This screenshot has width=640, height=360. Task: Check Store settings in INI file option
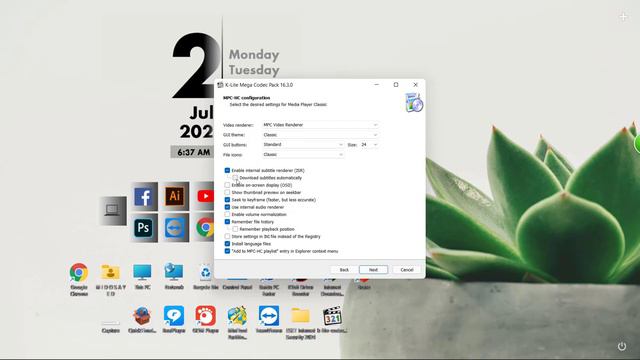pyautogui.click(x=227, y=236)
